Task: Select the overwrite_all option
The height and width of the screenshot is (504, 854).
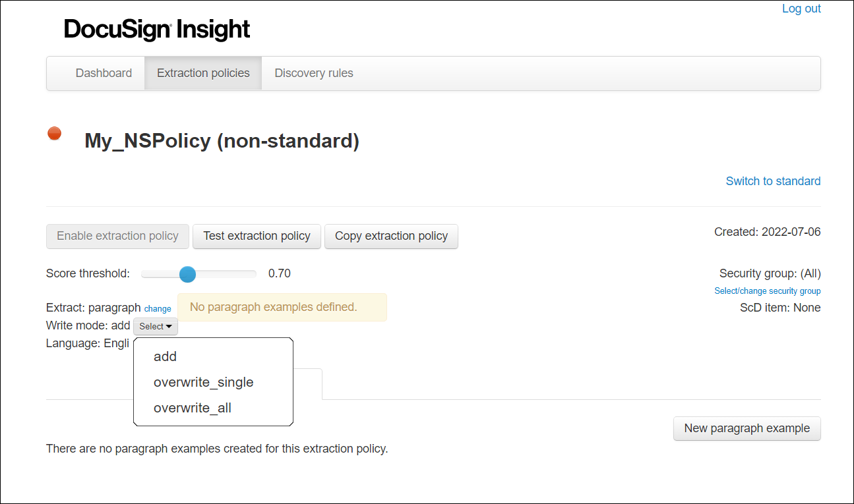Action: pos(192,408)
